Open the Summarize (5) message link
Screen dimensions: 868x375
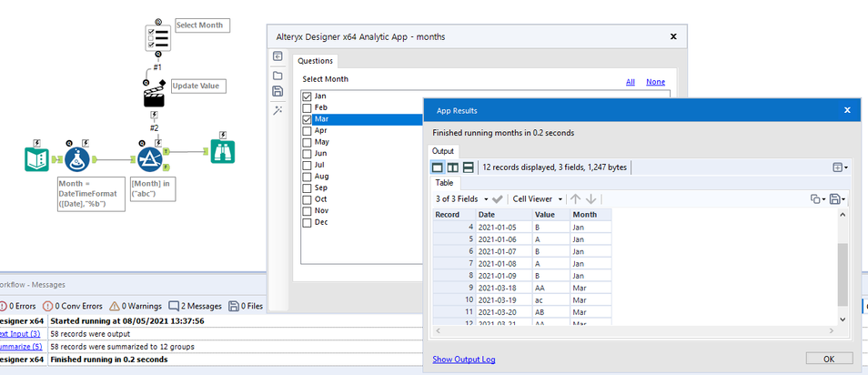pyautogui.click(x=21, y=347)
